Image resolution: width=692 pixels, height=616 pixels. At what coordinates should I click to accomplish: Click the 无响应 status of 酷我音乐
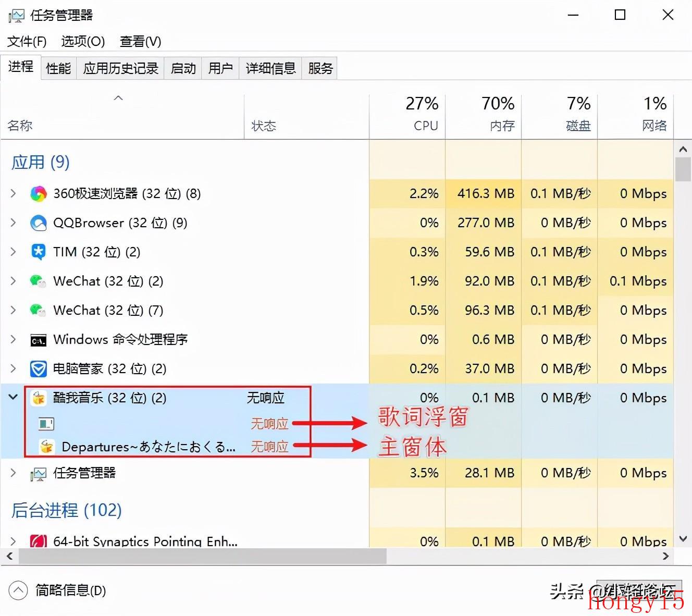tap(266, 398)
